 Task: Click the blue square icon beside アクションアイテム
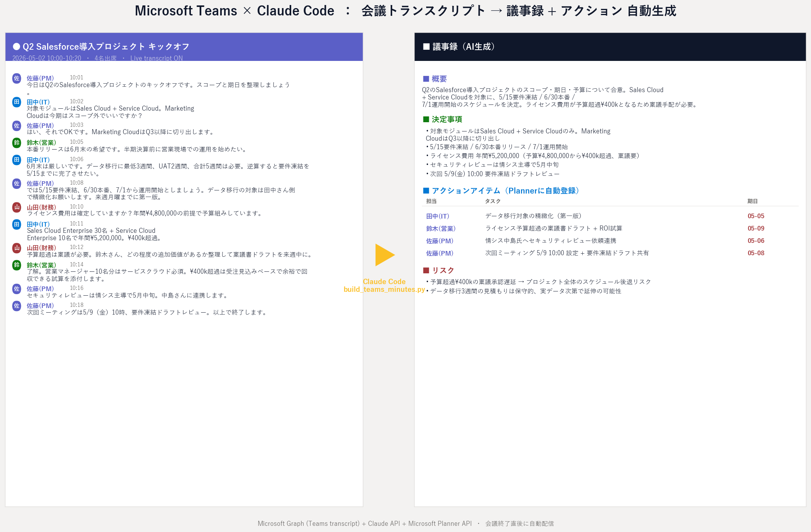pos(426,190)
